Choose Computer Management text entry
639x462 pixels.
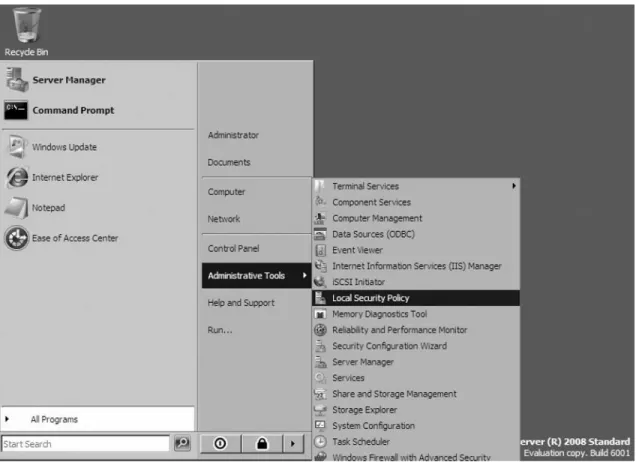click(377, 218)
